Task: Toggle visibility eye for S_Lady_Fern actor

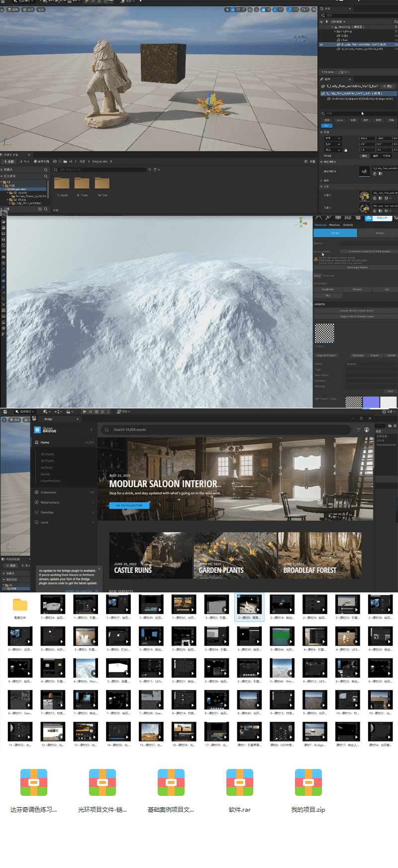Action: coord(321,44)
